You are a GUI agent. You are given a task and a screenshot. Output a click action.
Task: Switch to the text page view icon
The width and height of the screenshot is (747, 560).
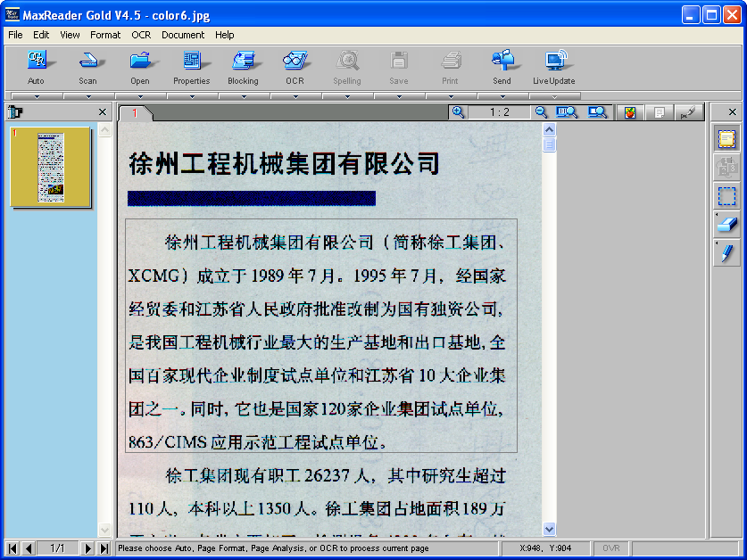[x=660, y=112]
